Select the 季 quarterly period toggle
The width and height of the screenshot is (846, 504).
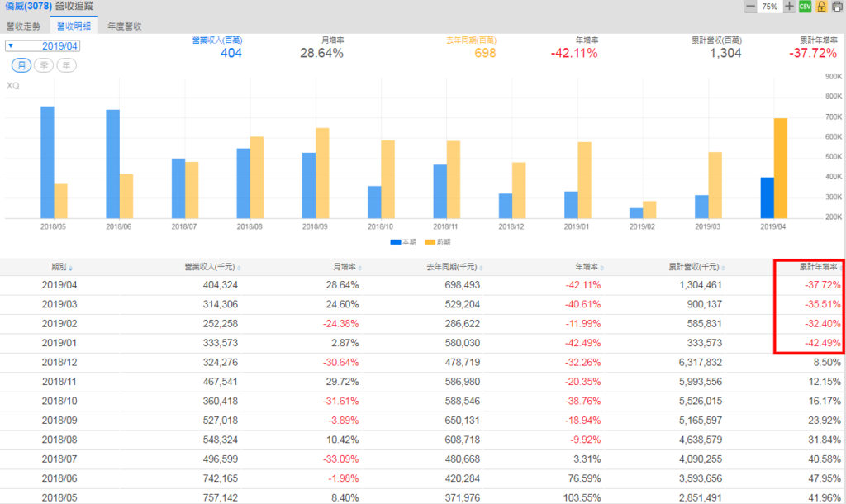click(44, 65)
